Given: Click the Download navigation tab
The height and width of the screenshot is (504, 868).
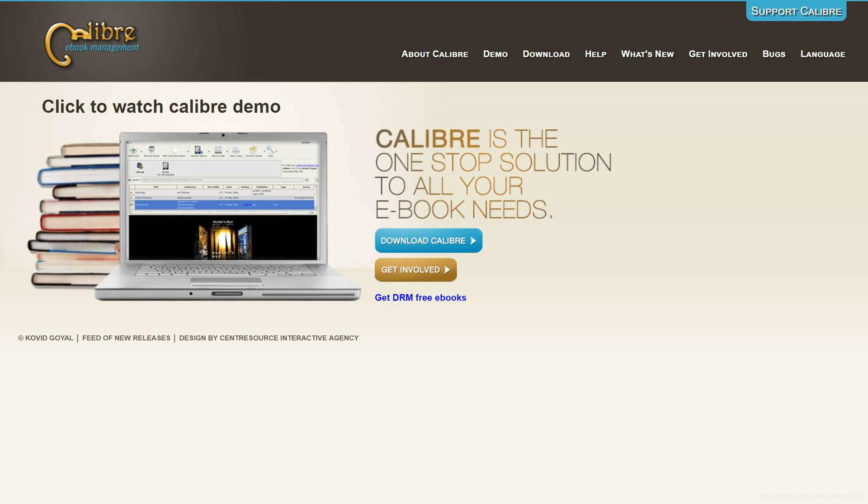Looking at the screenshot, I should coord(546,54).
